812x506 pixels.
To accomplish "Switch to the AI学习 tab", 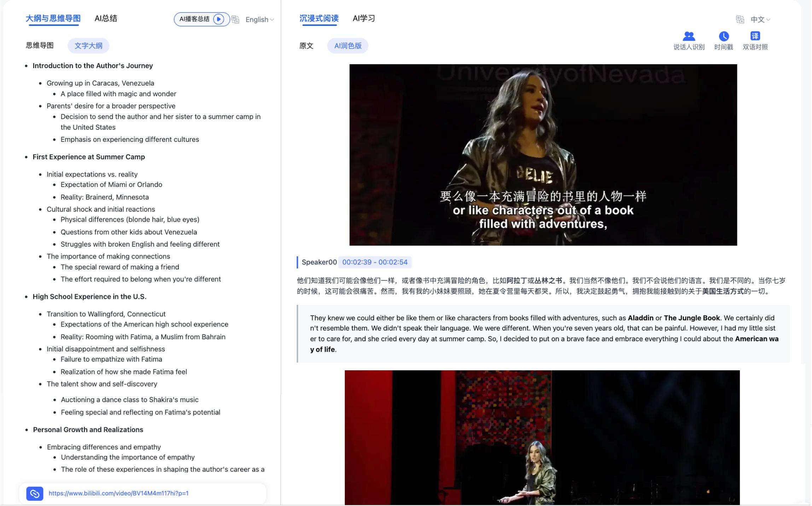I will coord(364,18).
